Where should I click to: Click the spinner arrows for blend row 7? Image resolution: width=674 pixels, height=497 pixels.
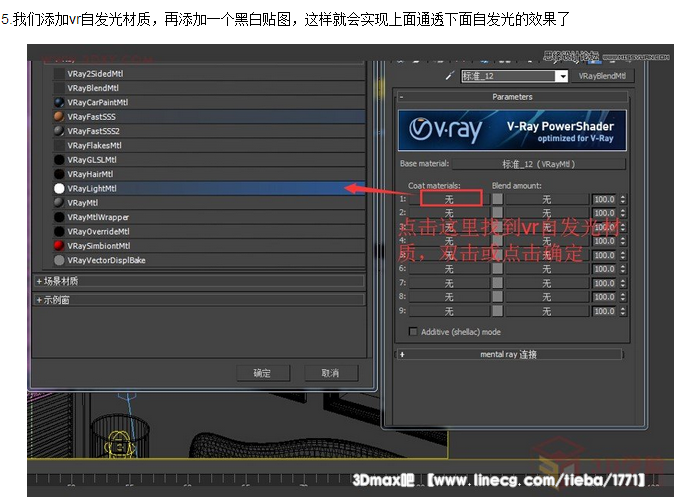(x=622, y=283)
